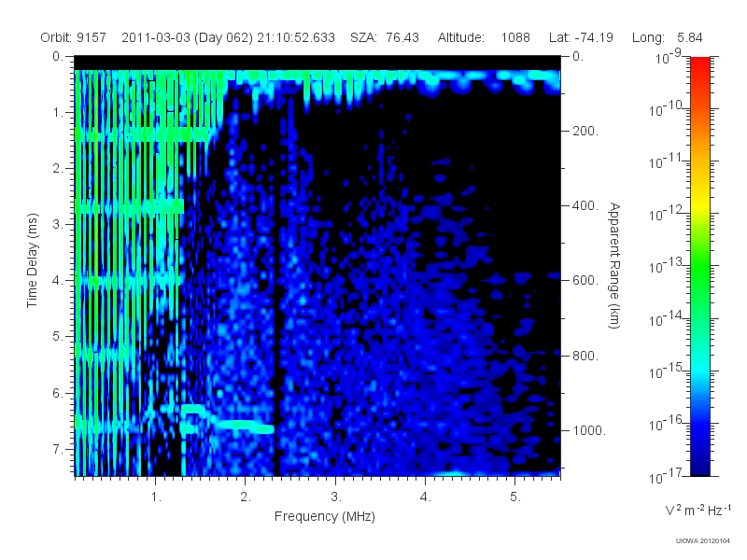
Task: Click the 10^-12 colorbar label
Action: pos(667,214)
